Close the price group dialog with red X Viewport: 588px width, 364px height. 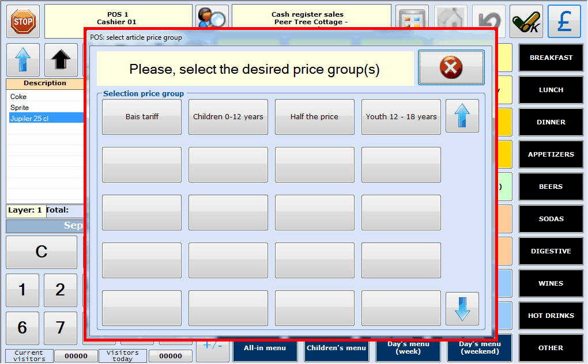click(x=451, y=68)
